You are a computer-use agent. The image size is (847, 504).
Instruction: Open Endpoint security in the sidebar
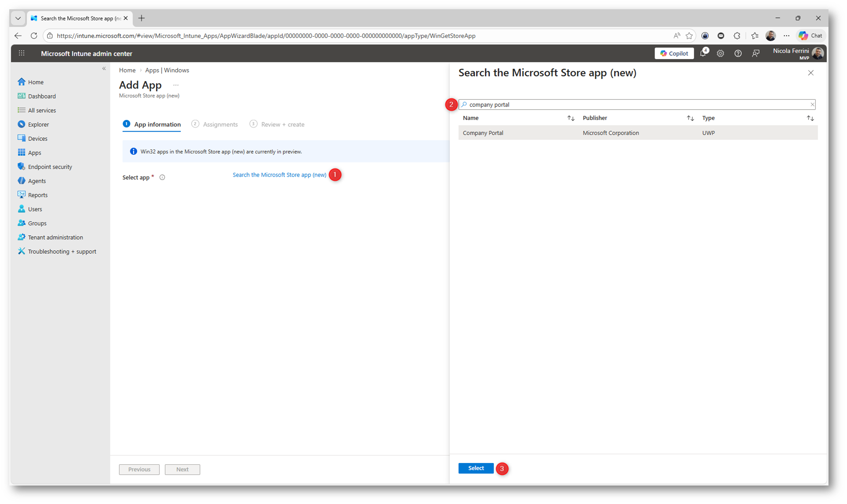[x=50, y=167]
